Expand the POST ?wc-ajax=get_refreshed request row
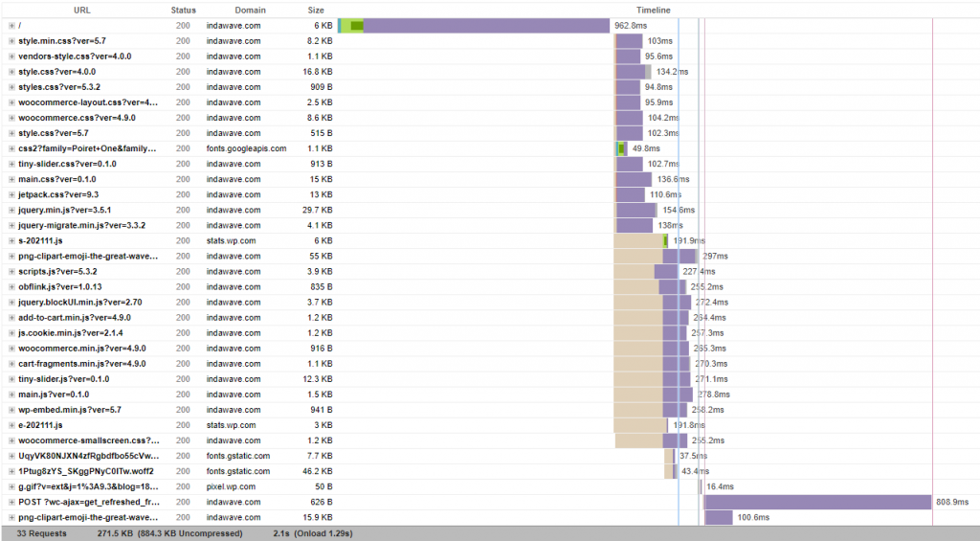This screenshot has width=980, height=541. (x=11, y=502)
